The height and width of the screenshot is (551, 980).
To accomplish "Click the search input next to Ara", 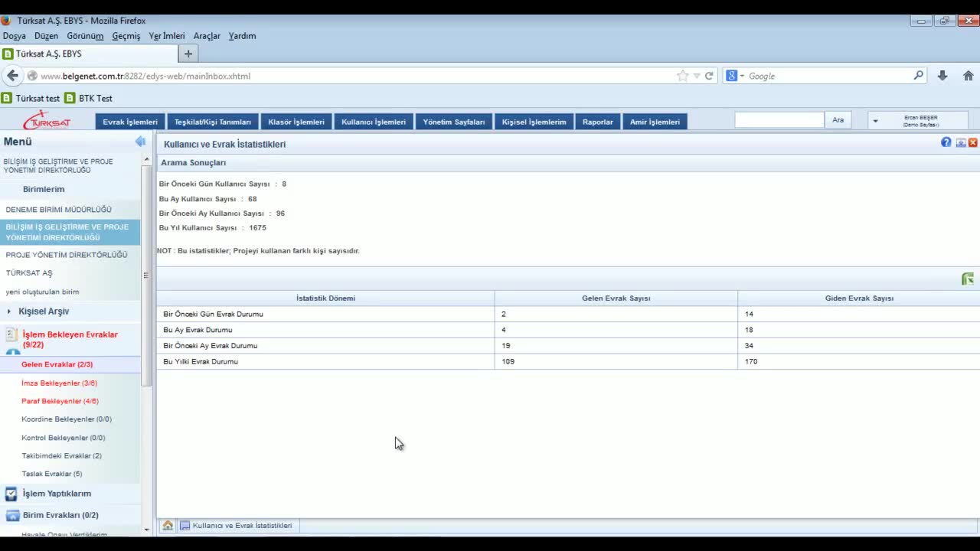I will coord(779,120).
